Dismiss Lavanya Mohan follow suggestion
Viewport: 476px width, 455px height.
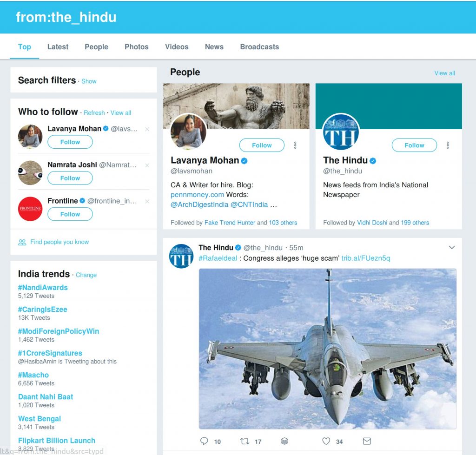pyautogui.click(x=147, y=129)
